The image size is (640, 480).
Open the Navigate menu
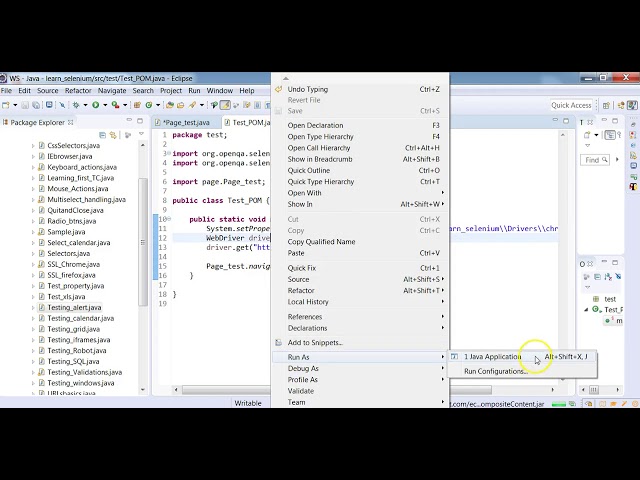coord(112,91)
